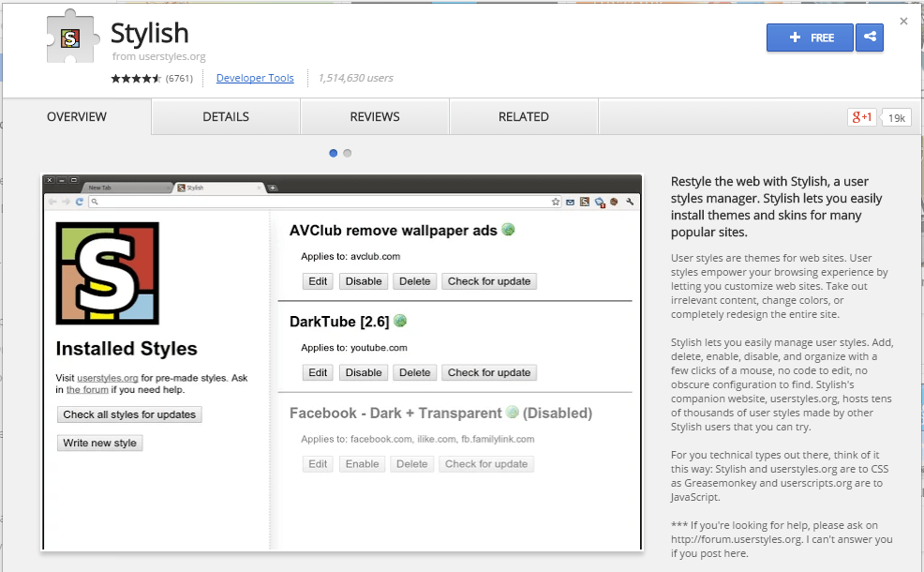Select the Stylish 'S' extension icon in the toolbar
Screen dimensions: 924x572
pyautogui.click(x=585, y=202)
